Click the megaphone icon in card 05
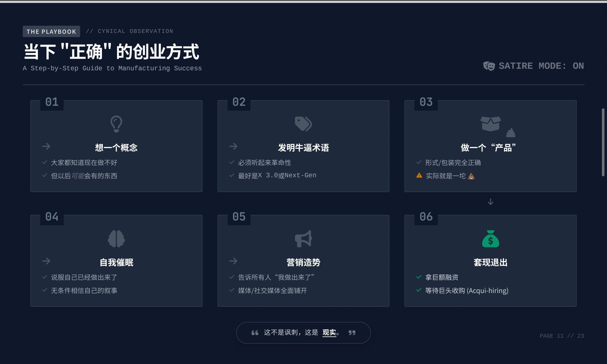607x364 pixels. pyautogui.click(x=303, y=239)
